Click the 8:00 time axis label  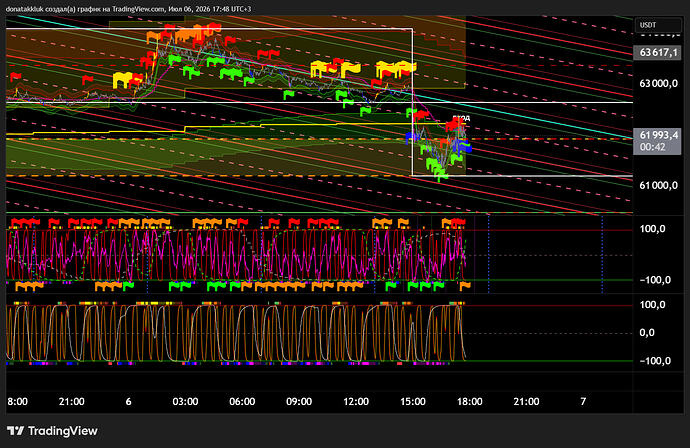18,401
